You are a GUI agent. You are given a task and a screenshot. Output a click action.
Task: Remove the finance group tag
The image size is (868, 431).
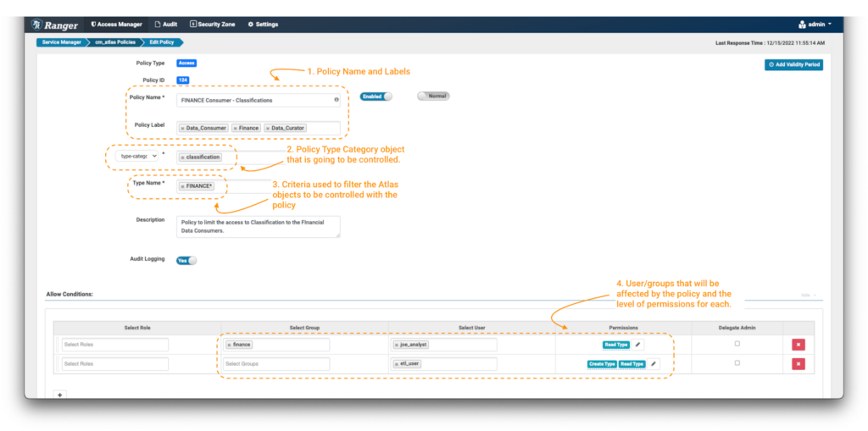click(x=229, y=345)
